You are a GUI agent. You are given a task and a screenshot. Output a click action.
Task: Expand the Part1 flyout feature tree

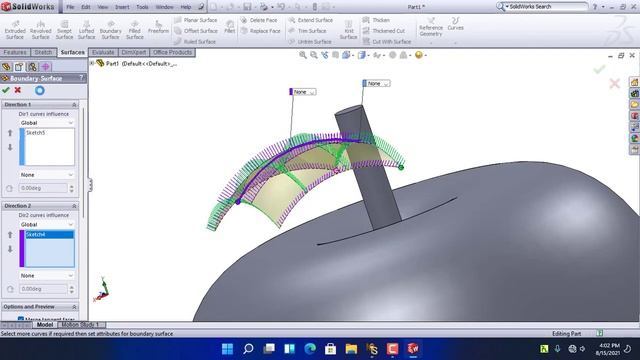(92, 63)
